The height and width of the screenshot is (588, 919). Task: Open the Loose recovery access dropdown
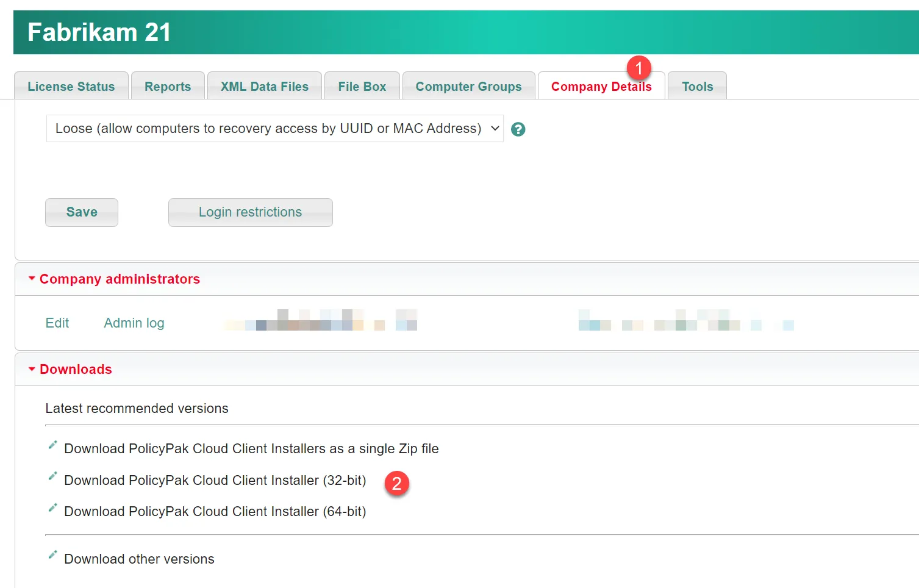pos(274,129)
